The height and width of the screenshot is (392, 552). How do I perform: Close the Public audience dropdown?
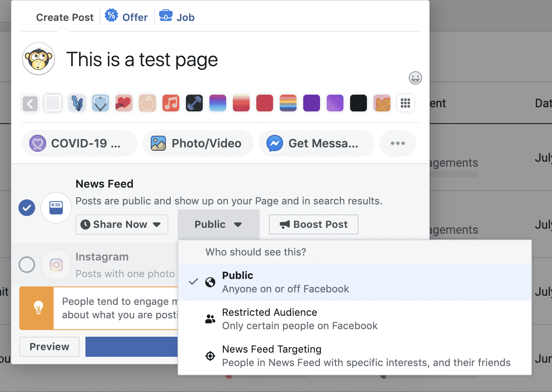[219, 224]
